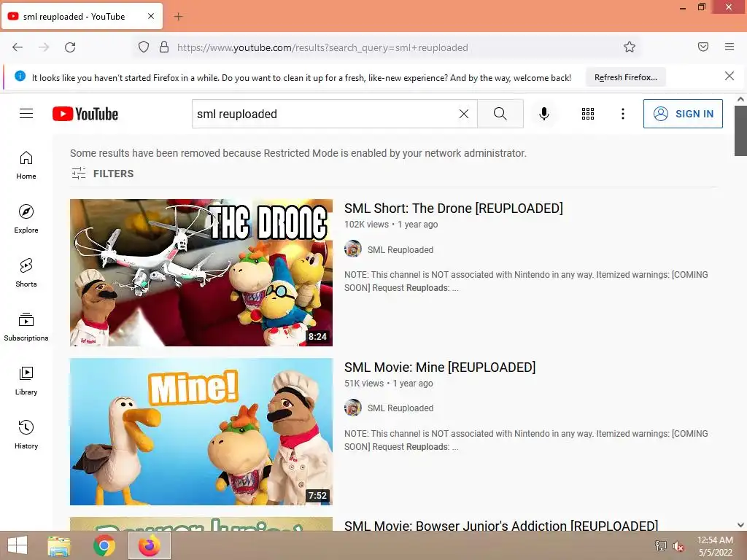Clear the search query with X
Image resolution: width=747 pixels, height=560 pixels.
[x=463, y=114]
